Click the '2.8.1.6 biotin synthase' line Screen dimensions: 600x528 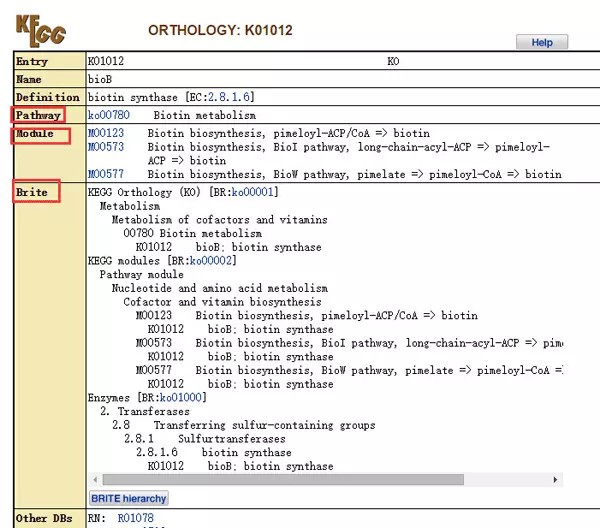tap(214, 452)
